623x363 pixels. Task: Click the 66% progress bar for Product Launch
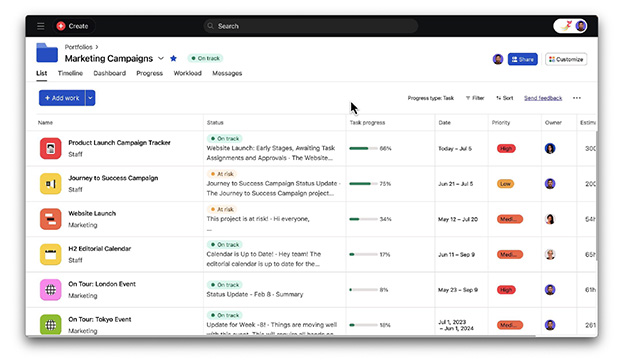(363, 149)
